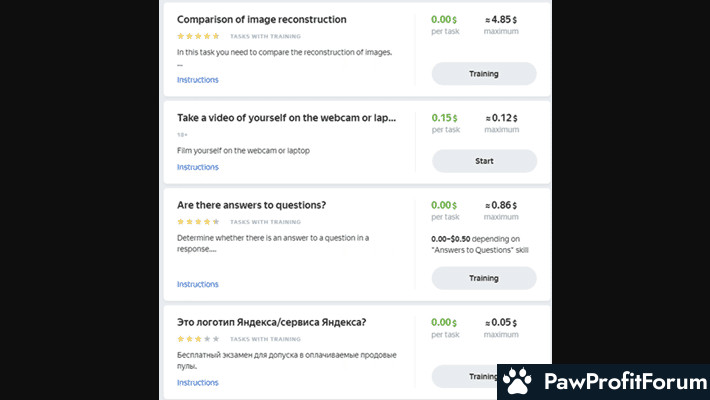Click the ≈4.85$ maximum amount

point(501,20)
